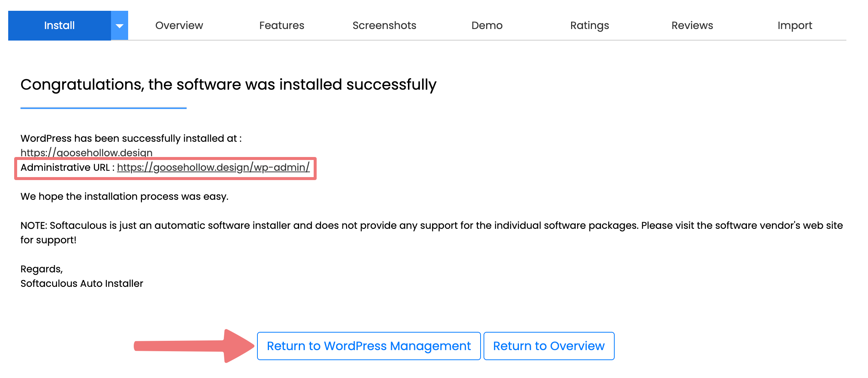Click the 'Regards,' text line
The image size is (868, 378).
point(42,269)
